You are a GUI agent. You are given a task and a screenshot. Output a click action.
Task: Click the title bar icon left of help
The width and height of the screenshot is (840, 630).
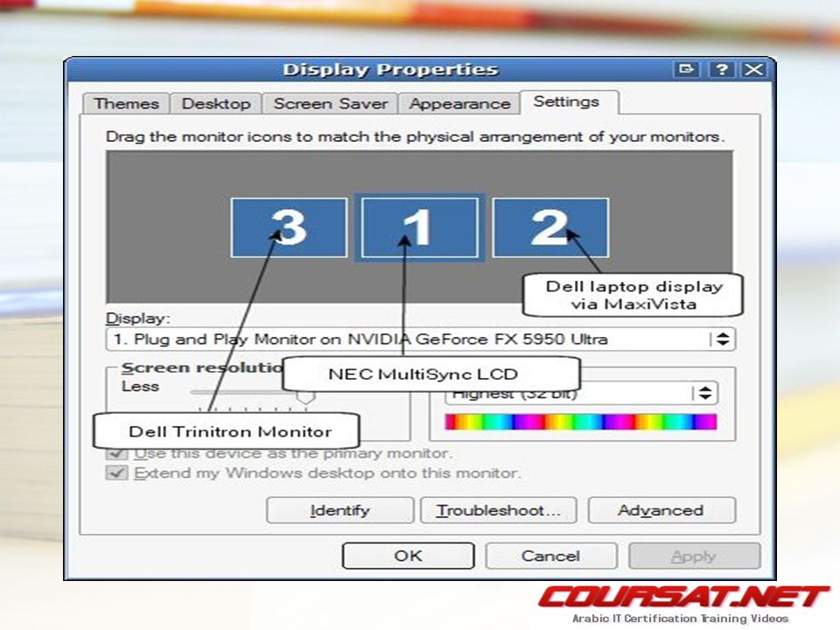pos(686,70)
